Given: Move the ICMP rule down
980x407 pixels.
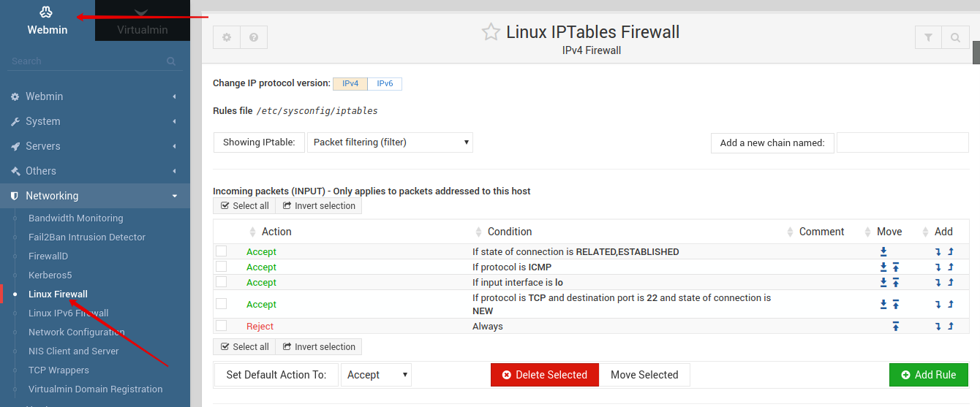Looking at the screenshot, I should coord(883,267).
